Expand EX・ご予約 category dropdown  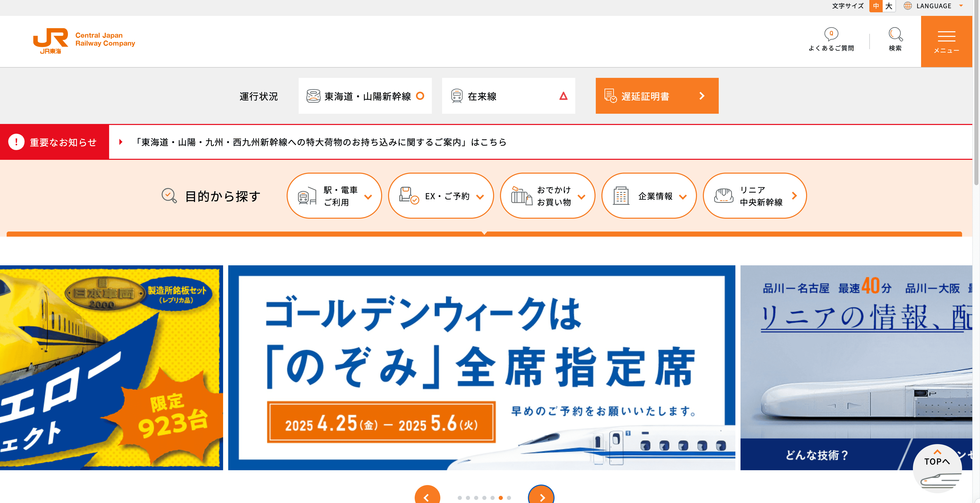click(x=441, y=196)
